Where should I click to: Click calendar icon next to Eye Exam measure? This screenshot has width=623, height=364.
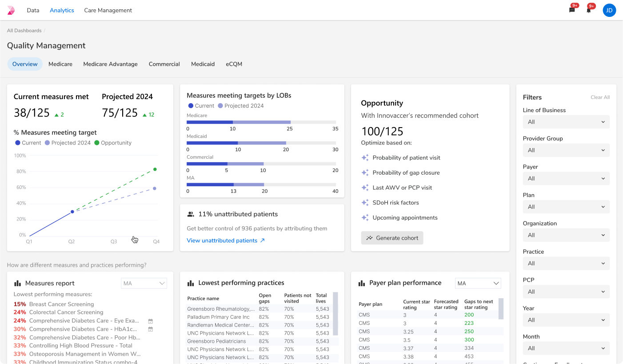tap(150, 321)
